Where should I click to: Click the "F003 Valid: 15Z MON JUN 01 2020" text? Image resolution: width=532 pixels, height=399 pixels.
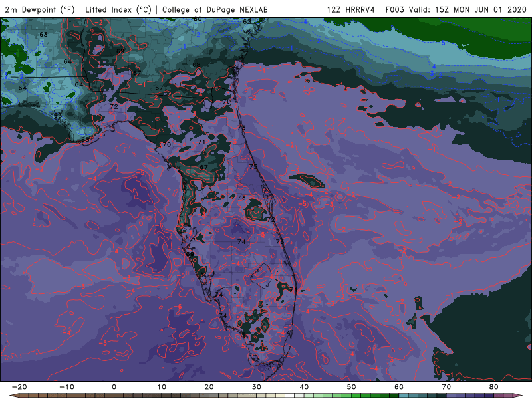(456, 9)
